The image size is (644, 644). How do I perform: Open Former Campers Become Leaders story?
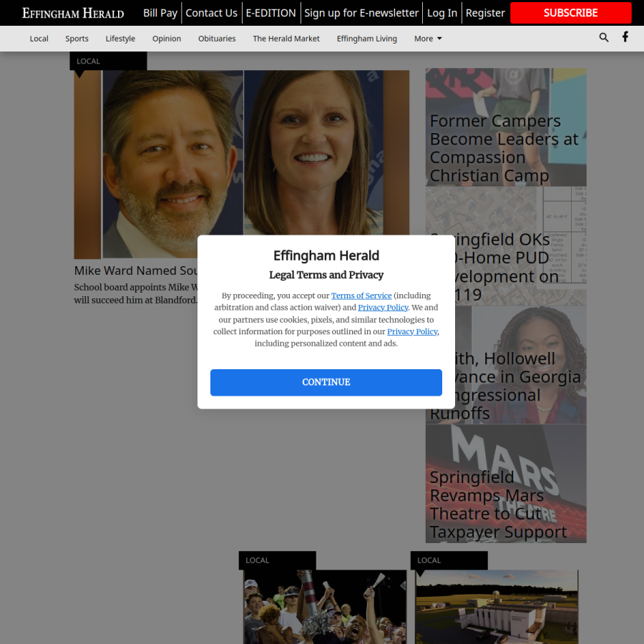pyautogui.click(x=506, y=127)
